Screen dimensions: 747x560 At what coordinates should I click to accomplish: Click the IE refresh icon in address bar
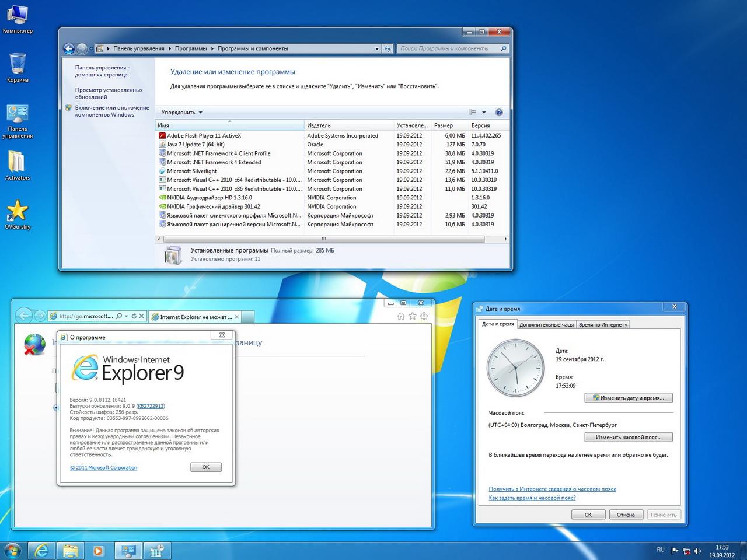[x=134, y=316]
